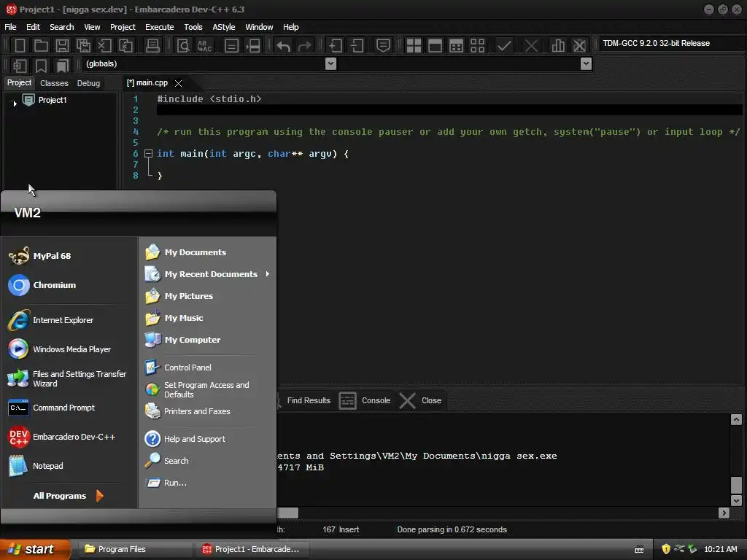Click the Compile & Run toolbar icon

pos(456,46)
